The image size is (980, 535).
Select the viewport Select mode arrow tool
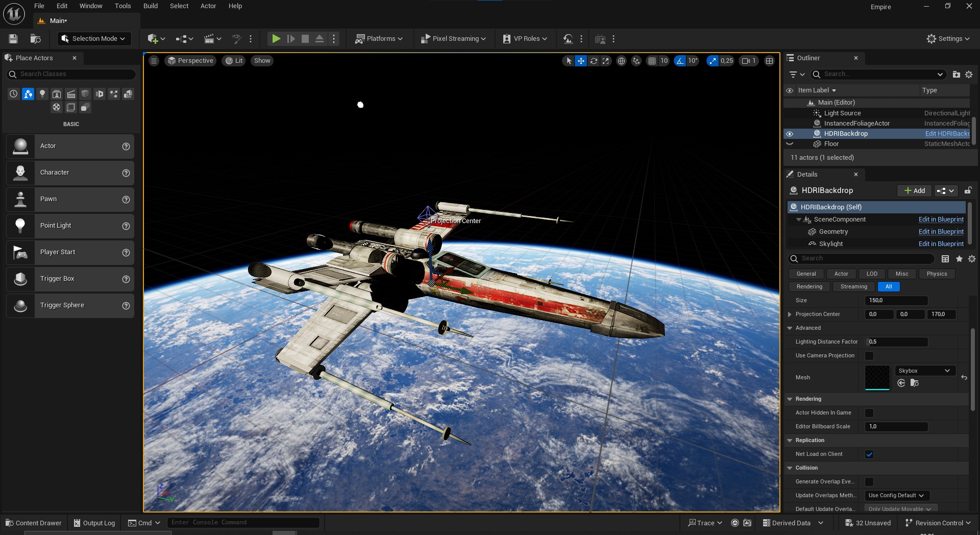click(569, 61)
